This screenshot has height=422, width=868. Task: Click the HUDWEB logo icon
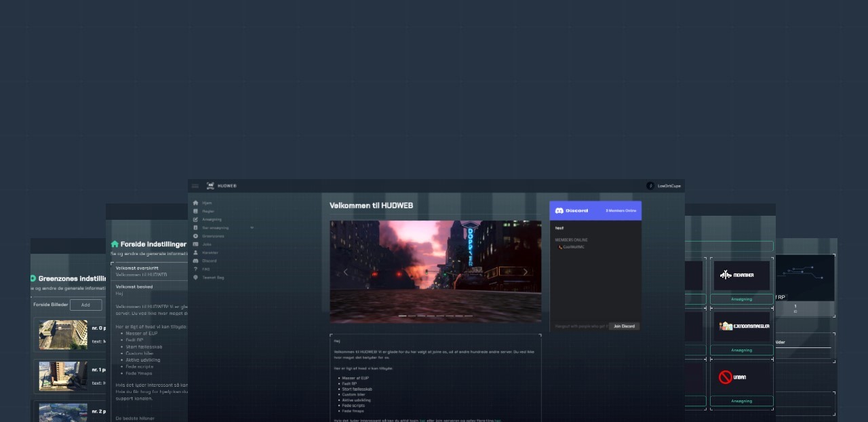point(210,186)
